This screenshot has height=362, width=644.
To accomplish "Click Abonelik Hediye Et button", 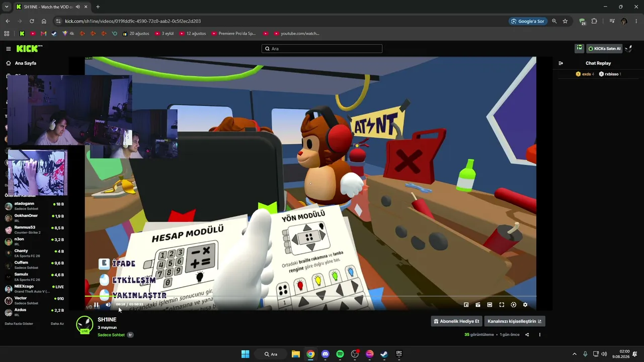I will click(x=456, y=321).
